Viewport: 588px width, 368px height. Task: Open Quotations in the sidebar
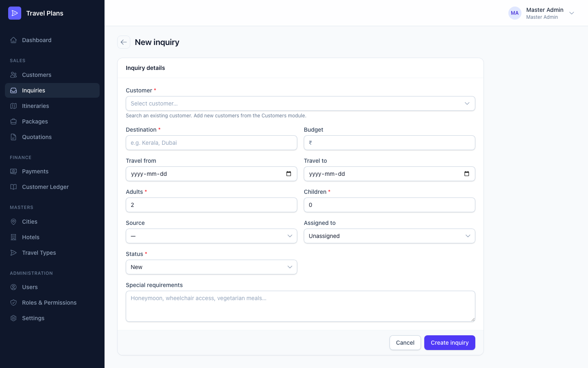tap(52, 137)
